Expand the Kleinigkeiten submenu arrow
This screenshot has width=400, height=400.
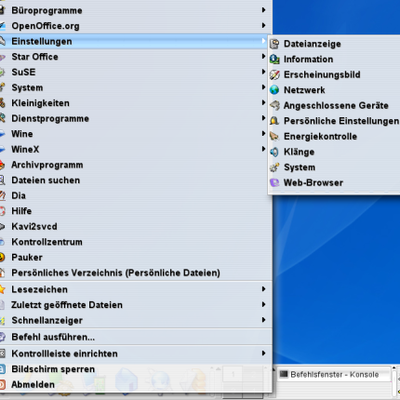(x=263, y=103)
